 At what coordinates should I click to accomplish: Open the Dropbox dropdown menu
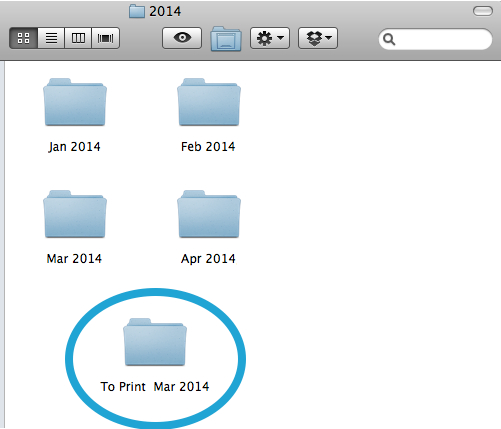pos(318,38)
